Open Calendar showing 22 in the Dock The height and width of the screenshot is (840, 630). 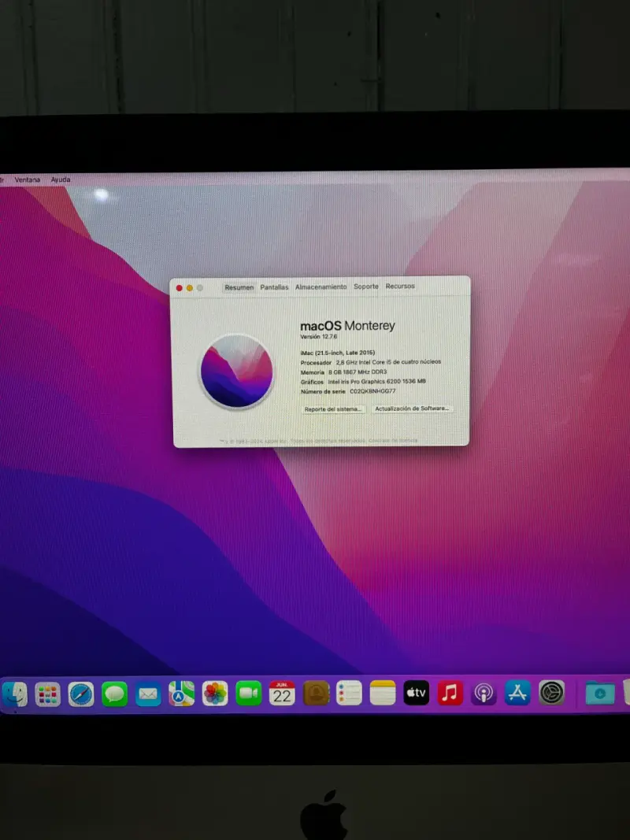click(282, 694)
